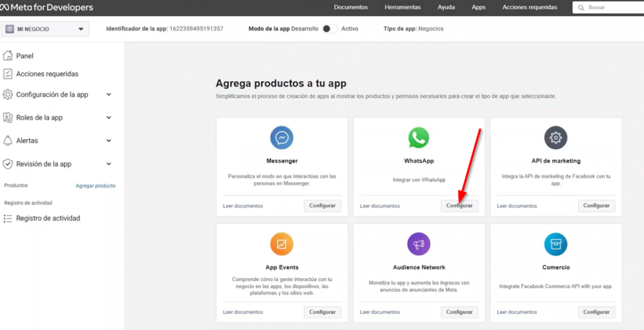Click the Meta for Developers logo
Image resolution: width=644 pixels, height=330 pixels.
click(47, 8)
